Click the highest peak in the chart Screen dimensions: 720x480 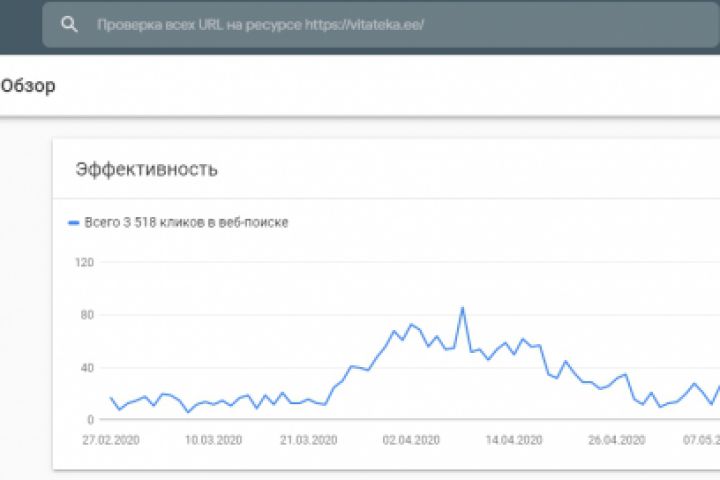click(x=462, y=308)
